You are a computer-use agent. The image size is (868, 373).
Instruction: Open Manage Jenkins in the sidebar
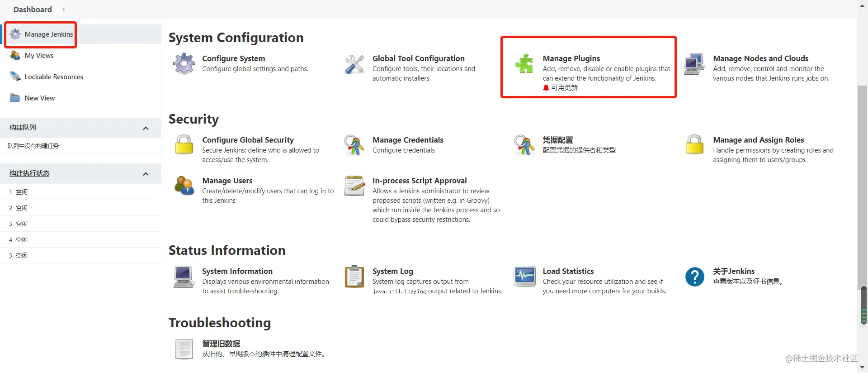[x=49, y=34]
